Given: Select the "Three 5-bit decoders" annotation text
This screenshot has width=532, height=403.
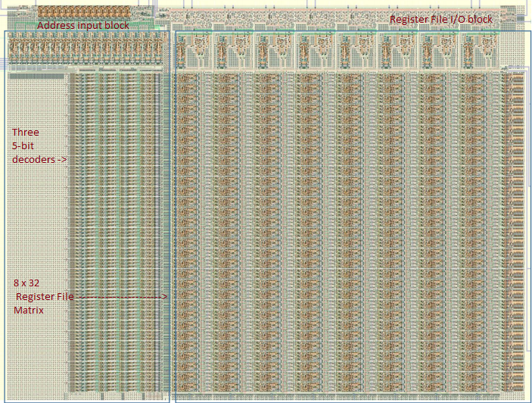Looking at the screenshot, I should [x=39, y=146].
